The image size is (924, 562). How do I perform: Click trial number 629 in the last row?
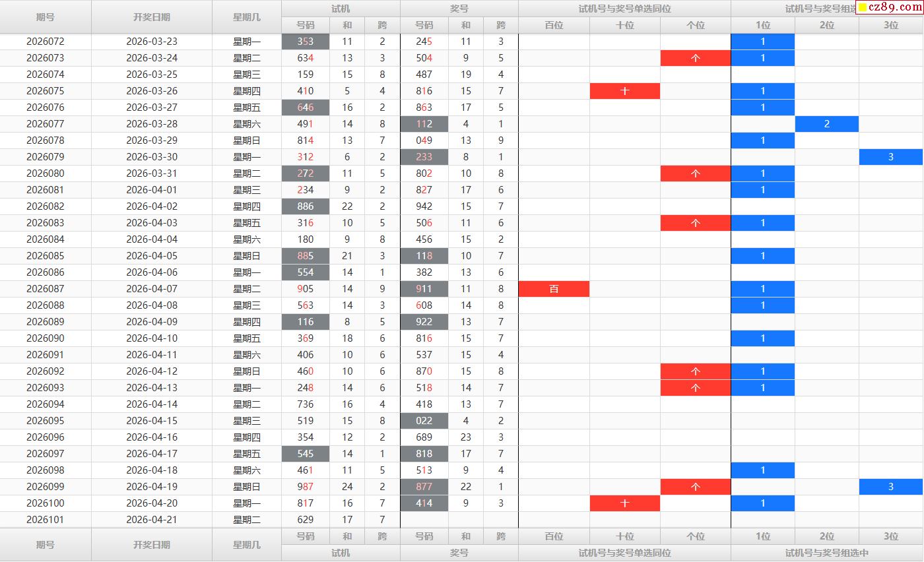coord(306,520)
